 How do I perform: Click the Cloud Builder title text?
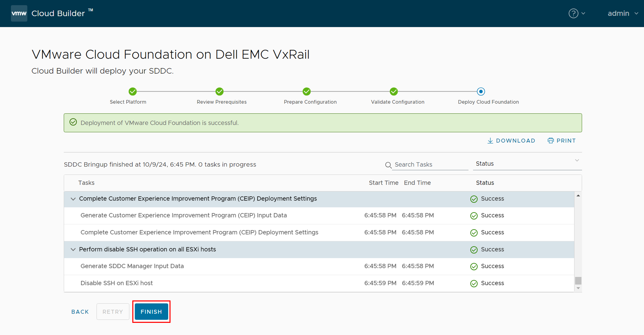click(58, 13)
